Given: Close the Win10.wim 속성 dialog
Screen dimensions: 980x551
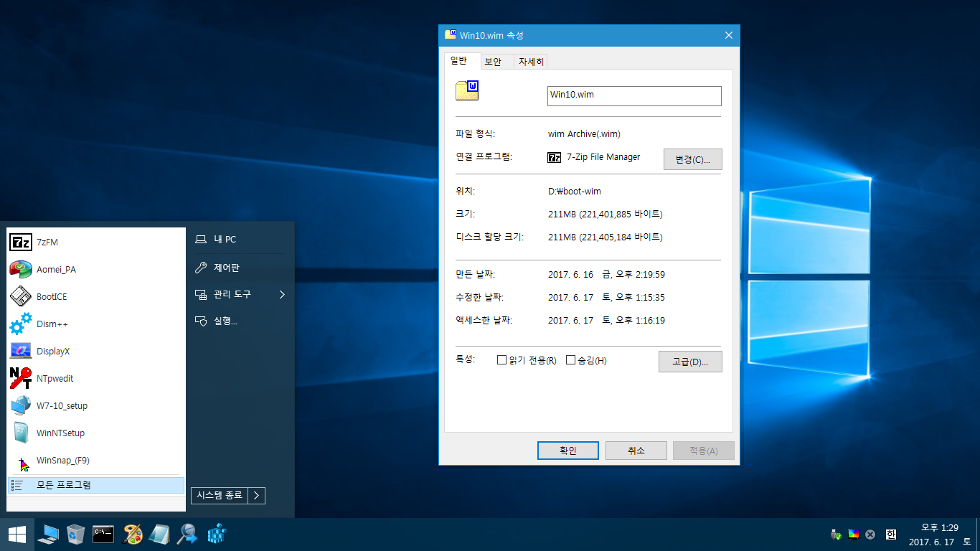Looking at the screenshot, I should point(729,35).
